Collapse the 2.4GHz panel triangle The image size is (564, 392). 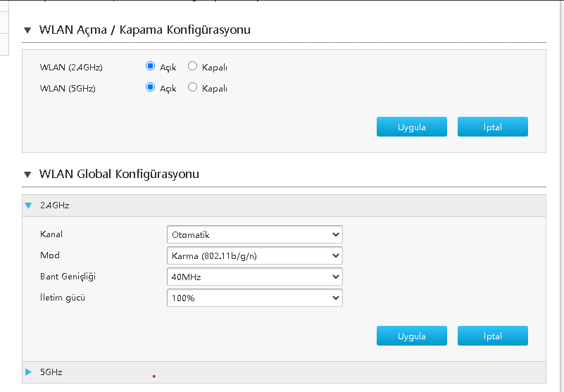point(28,206)
